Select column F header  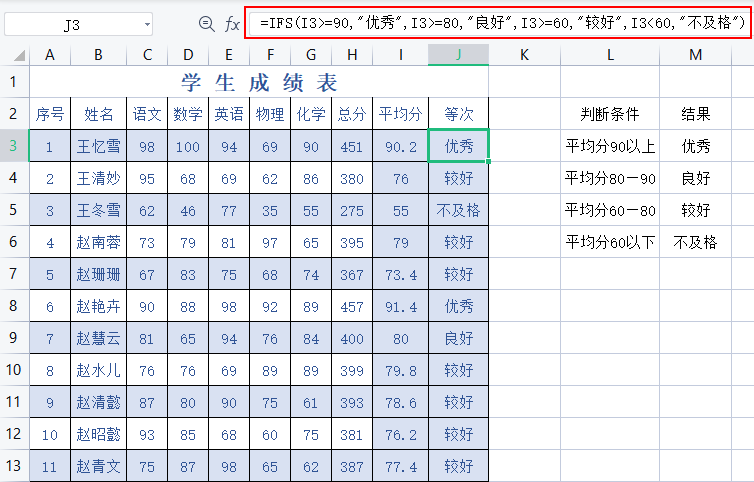coord(270,55)
